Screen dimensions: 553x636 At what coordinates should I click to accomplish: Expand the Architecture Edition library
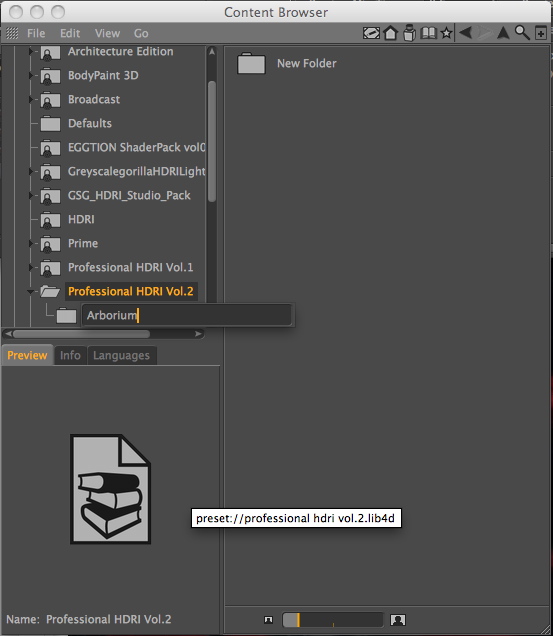click(x=30, y=52)
